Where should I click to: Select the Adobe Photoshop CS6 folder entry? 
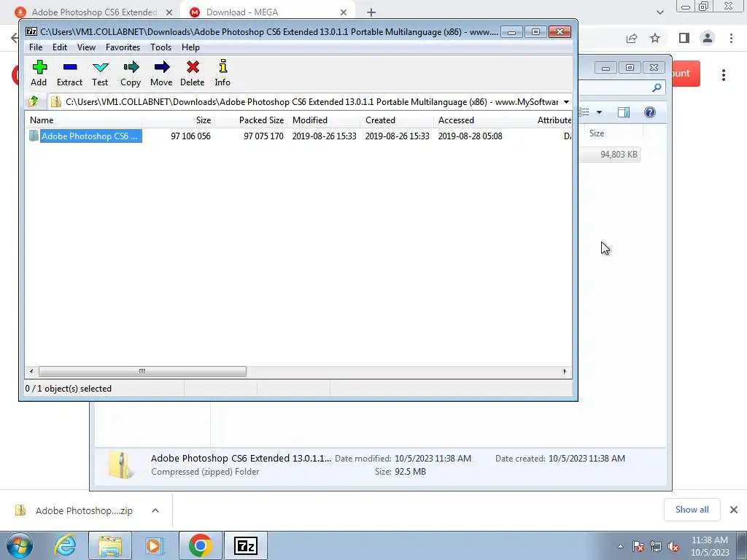[x=85, y=136]
